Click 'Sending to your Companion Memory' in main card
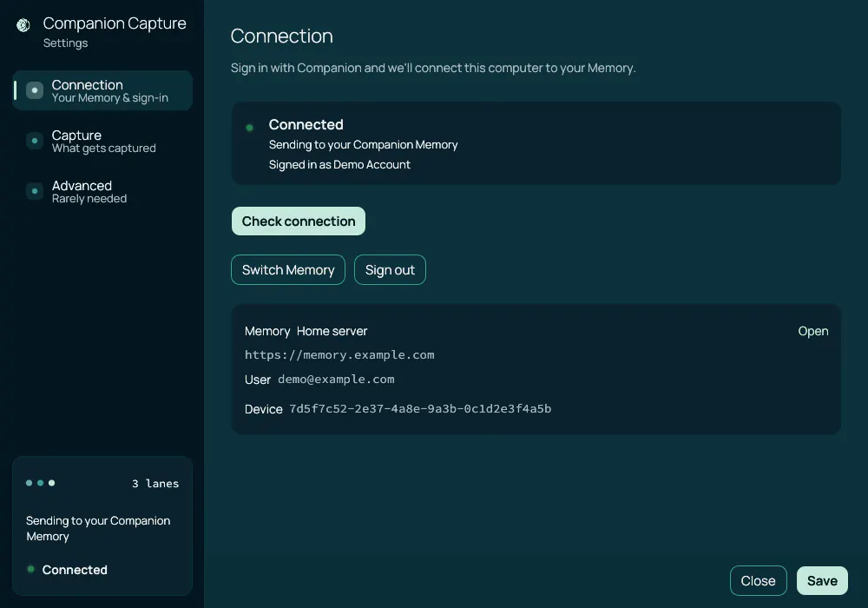868x608 pixels. click(363, 144)
